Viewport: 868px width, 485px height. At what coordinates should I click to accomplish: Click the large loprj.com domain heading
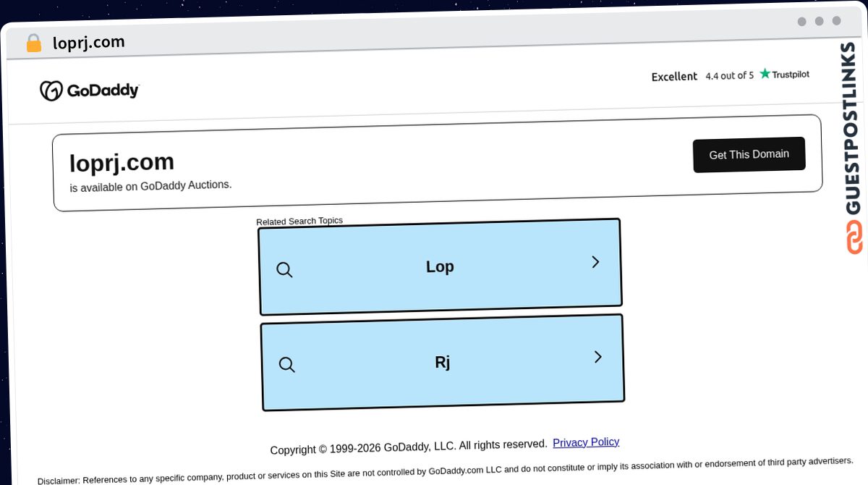click(x=122, y=163)
